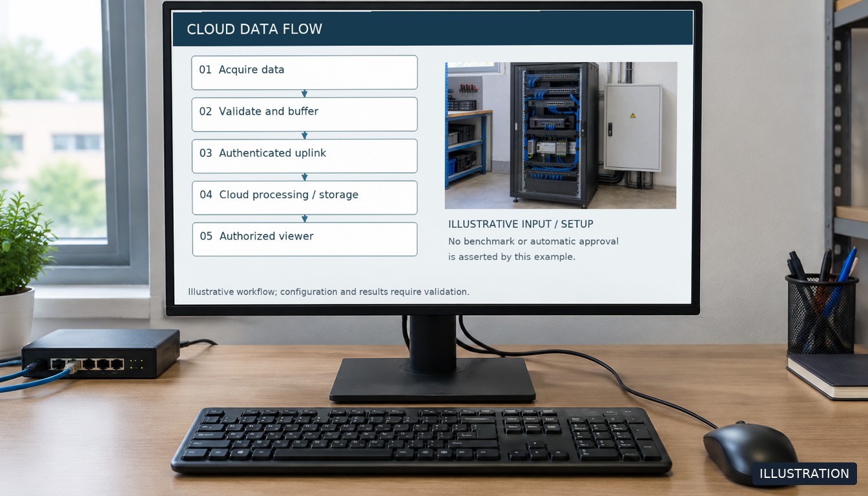Open the "04 Cloud processing / storage" step
868x496 pixels.
305,198
